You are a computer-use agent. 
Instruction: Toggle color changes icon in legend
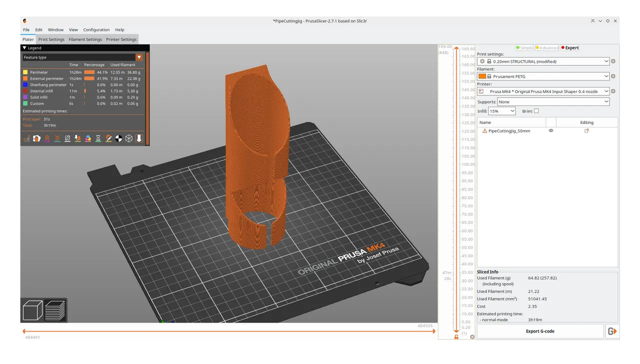click(88, 138)
